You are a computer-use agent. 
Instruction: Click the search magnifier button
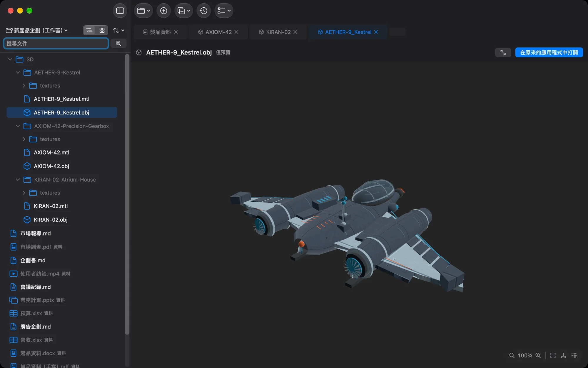(x=118, y=44)
